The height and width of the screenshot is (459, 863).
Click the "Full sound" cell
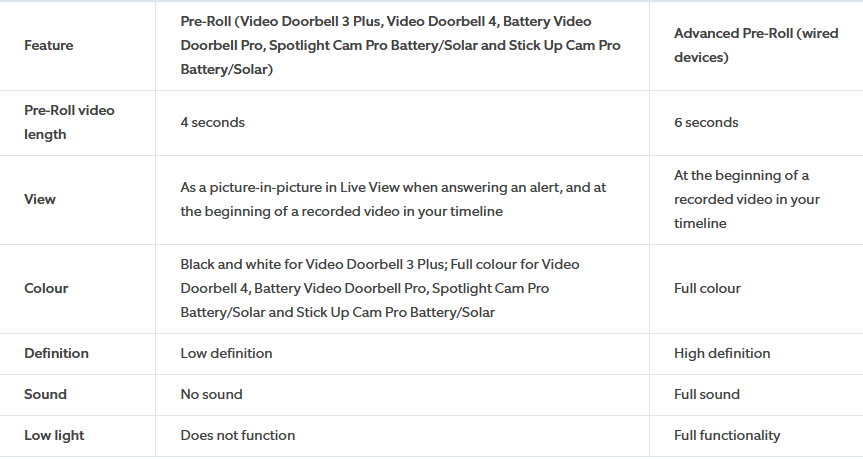click(707, 394)
